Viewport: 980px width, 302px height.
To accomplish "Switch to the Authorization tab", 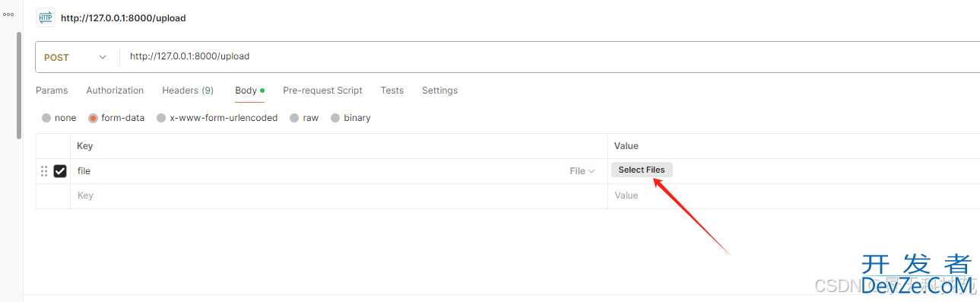I will 115,91.
